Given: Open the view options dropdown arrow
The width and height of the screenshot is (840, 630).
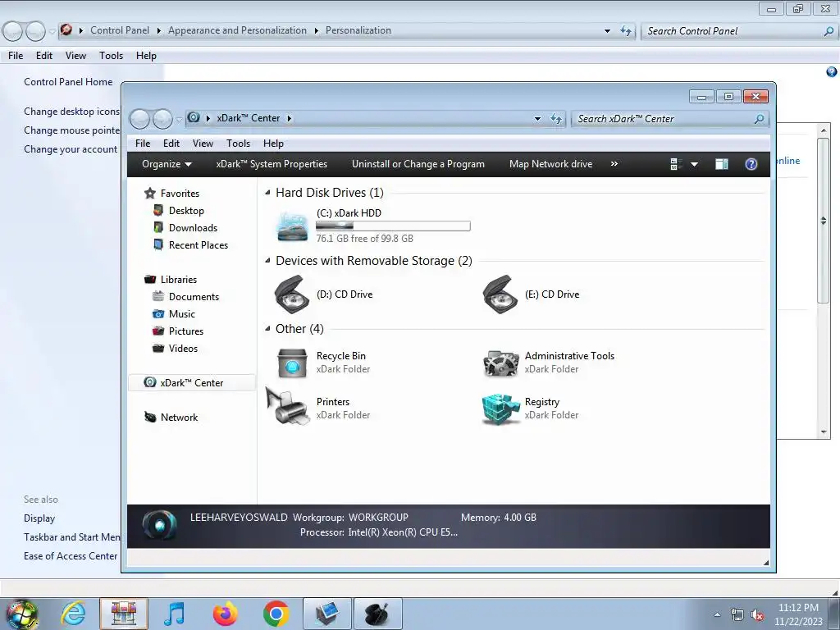Looking at the screenshot, I should [694, 164].
